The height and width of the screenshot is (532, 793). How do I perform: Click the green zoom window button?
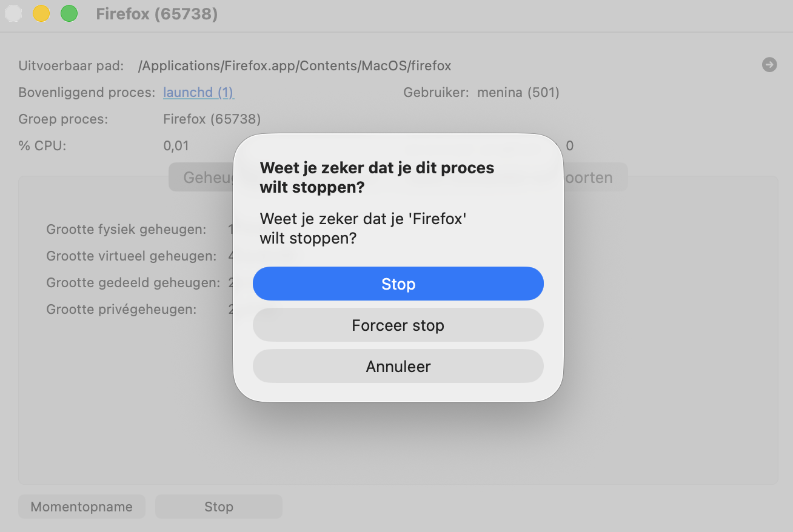point(69,13)
